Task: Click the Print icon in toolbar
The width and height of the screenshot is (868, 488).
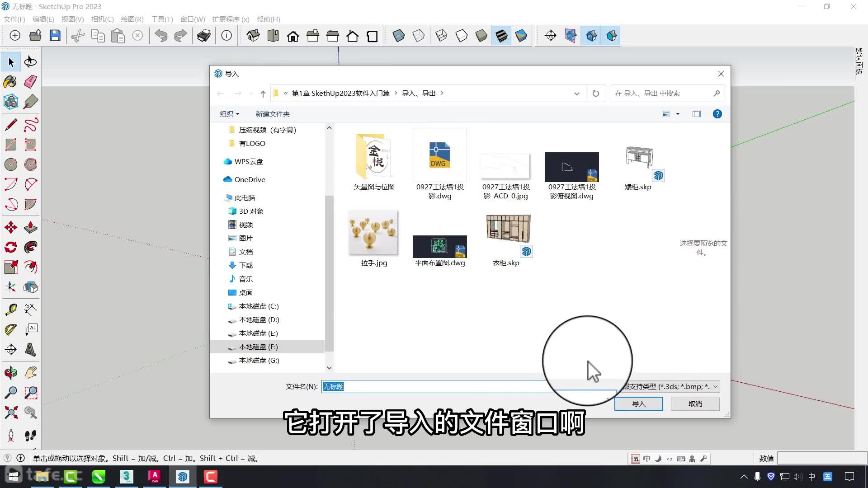Action: [x=204, y=36]
